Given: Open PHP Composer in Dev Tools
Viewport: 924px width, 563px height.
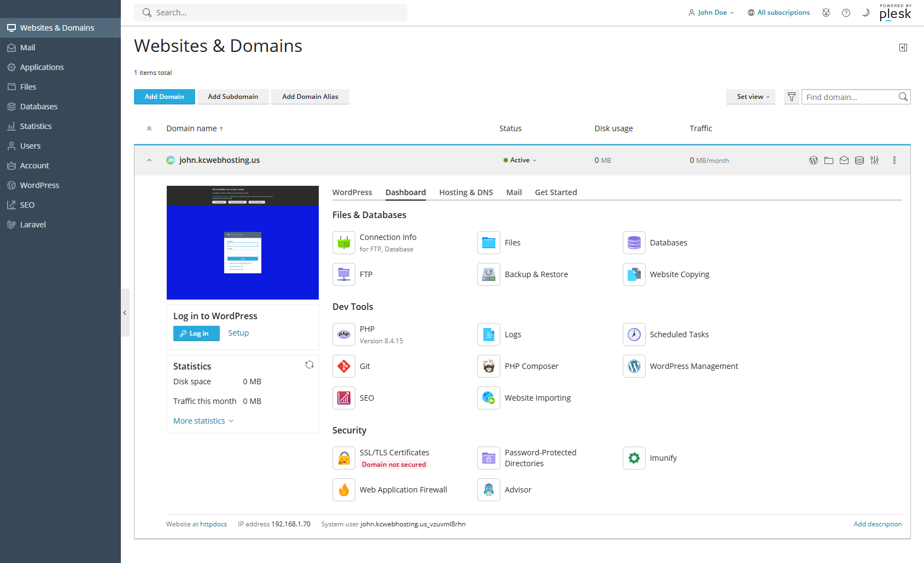Looking at the screenshot, I should 531,366.
